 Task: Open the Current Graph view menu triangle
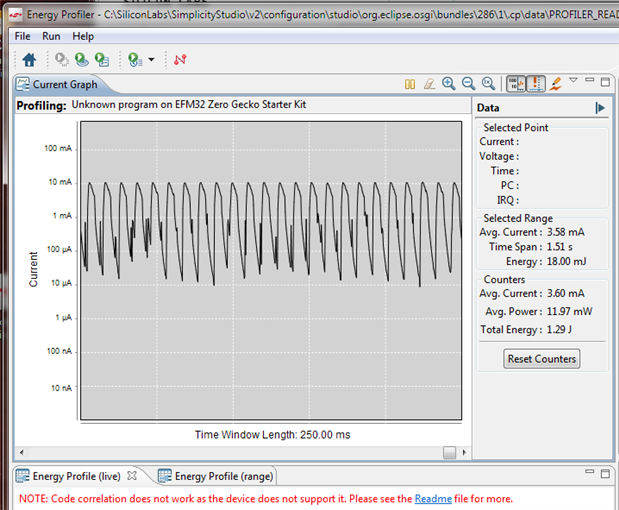574,81
